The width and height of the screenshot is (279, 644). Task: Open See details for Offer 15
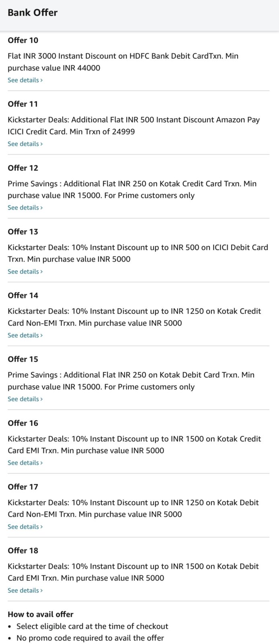25,399
